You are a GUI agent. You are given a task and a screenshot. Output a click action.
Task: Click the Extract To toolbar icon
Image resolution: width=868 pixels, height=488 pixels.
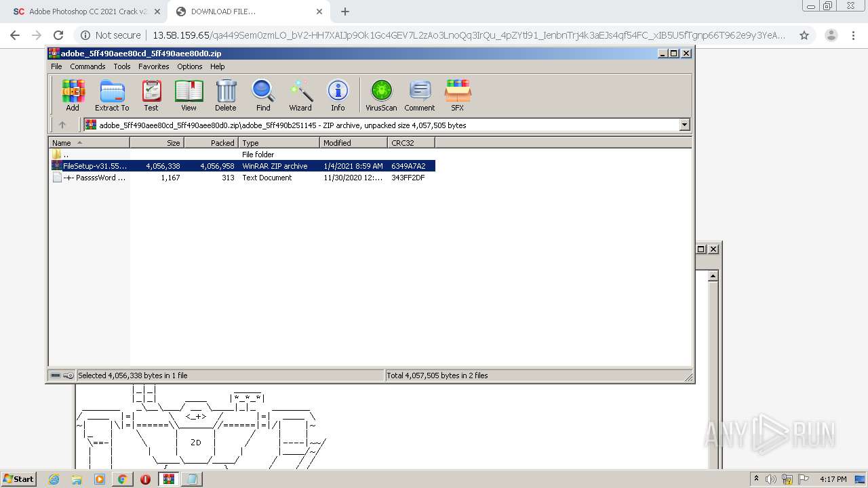point(112,95)
